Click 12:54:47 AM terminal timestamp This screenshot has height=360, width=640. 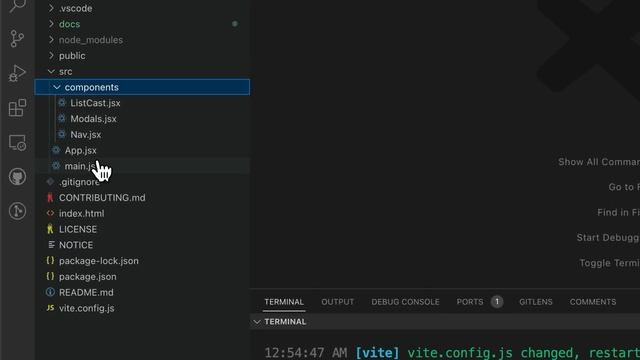click(306, 353)
